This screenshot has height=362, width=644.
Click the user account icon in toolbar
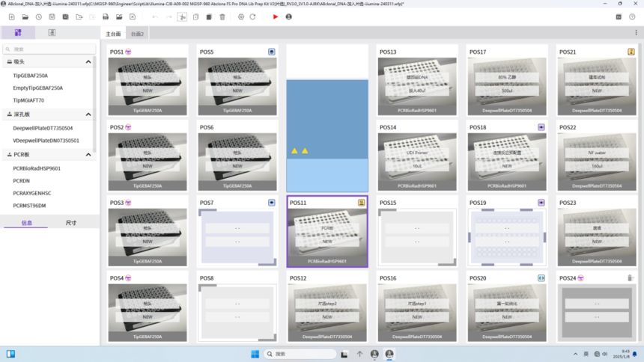tap(289, 16)
